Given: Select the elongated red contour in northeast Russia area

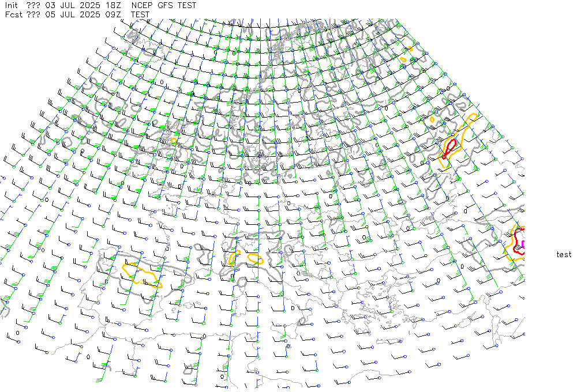Looking at the screenshot, I should pyautogui.click(x=449, y=148).
